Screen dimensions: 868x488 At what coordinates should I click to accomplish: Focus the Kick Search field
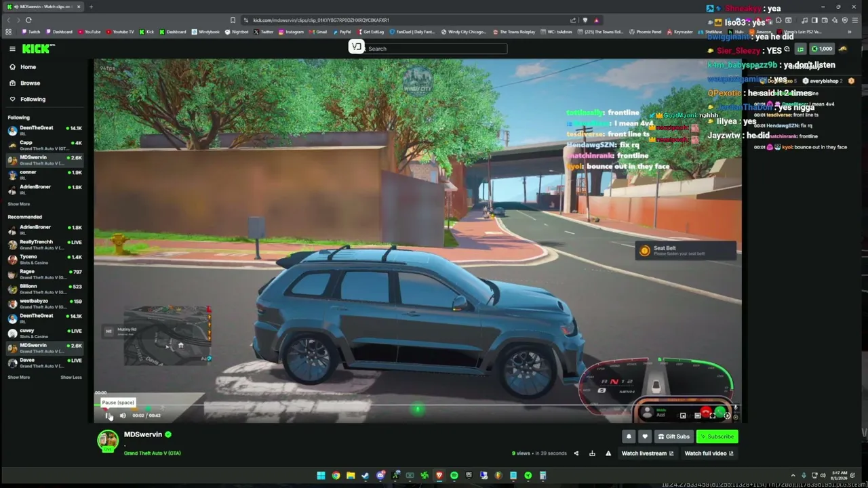tap(434, 49)
